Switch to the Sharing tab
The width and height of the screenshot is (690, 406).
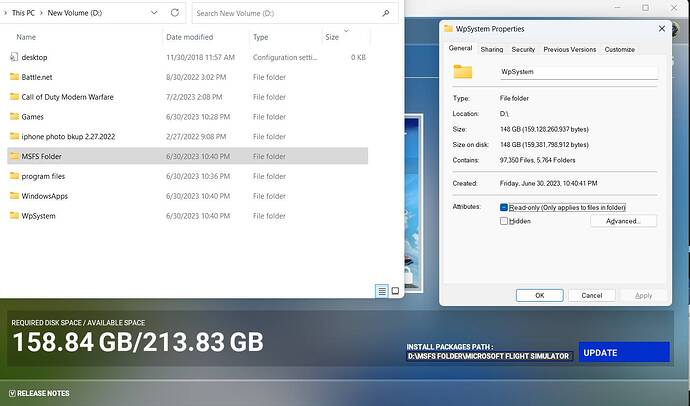pyautogui.click(x=492, y=49)
